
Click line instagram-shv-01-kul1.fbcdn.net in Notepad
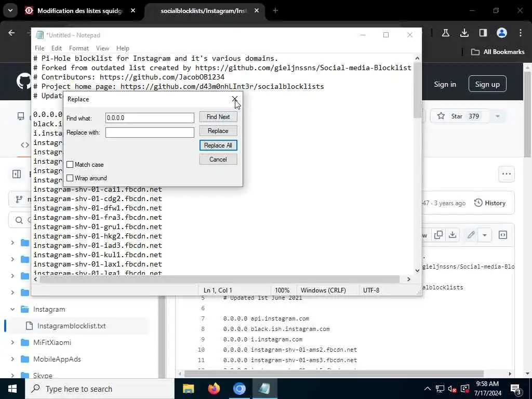point(98,255)
